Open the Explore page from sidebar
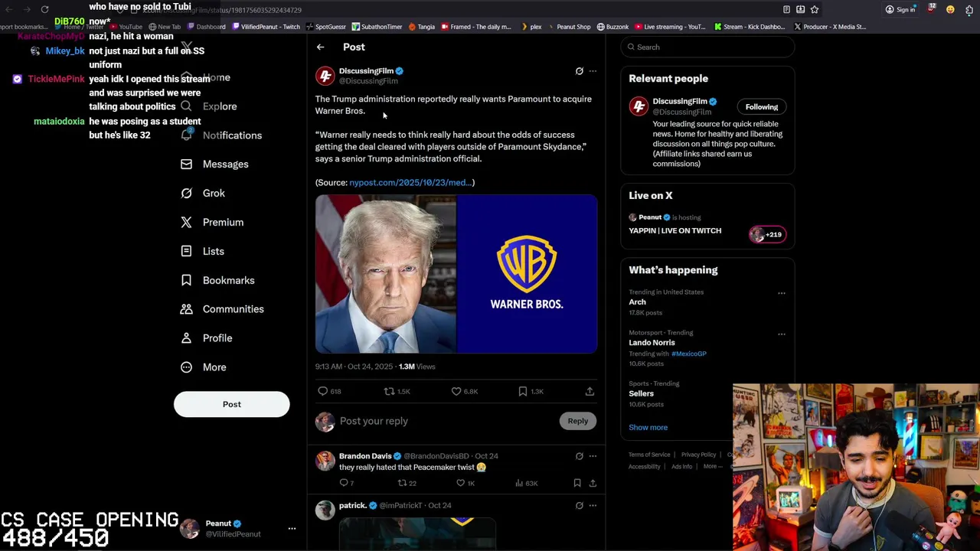The image size is (980, 551). click(209, 106)
